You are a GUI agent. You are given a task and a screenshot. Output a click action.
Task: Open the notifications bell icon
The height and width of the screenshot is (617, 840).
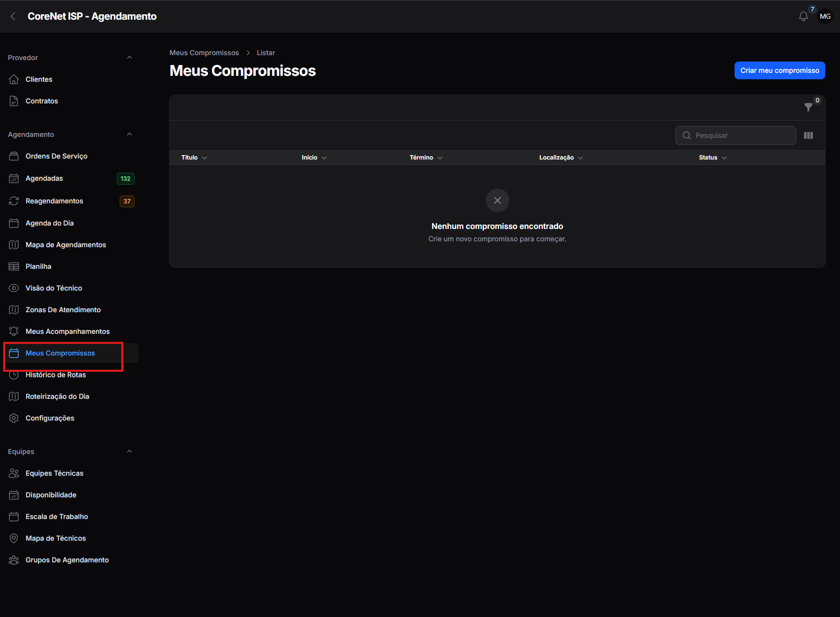[803, 16]
